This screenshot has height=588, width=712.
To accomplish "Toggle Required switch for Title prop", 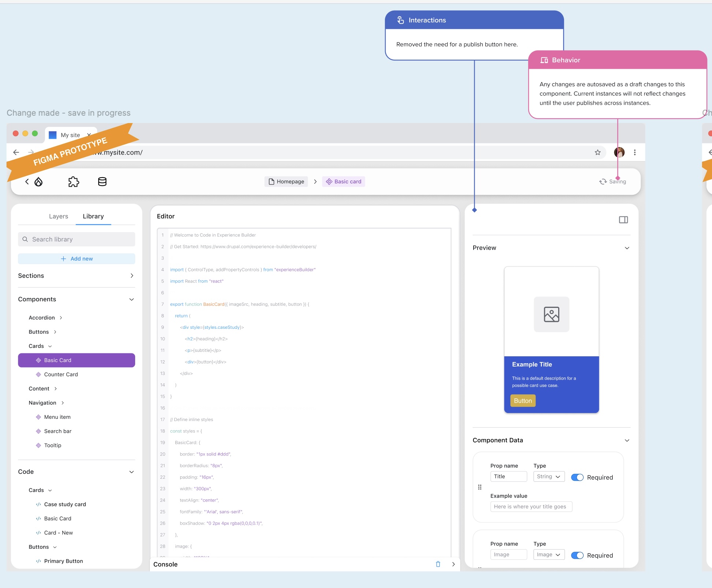I will tap(577, 477).
